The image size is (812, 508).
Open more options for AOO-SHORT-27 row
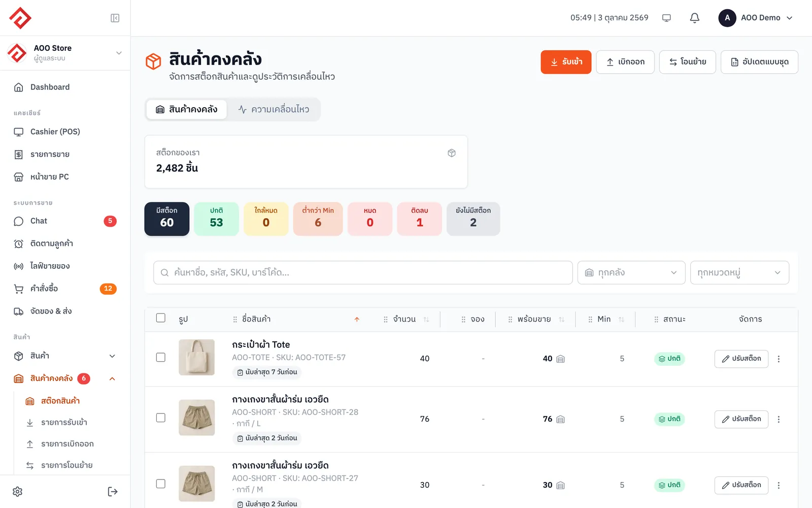(779, 485)
